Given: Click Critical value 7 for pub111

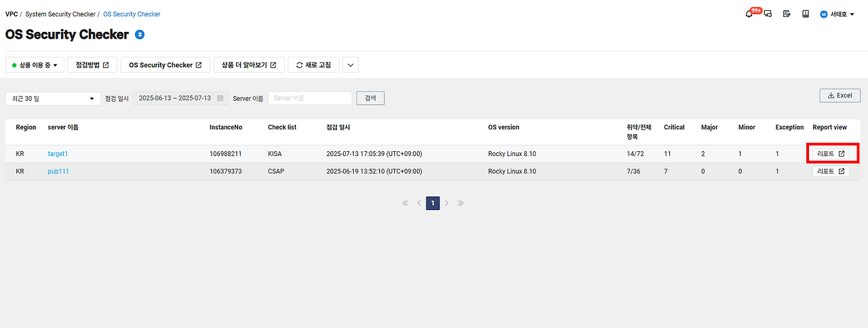Looking at the screenshot, I should [x=666, y=171].
